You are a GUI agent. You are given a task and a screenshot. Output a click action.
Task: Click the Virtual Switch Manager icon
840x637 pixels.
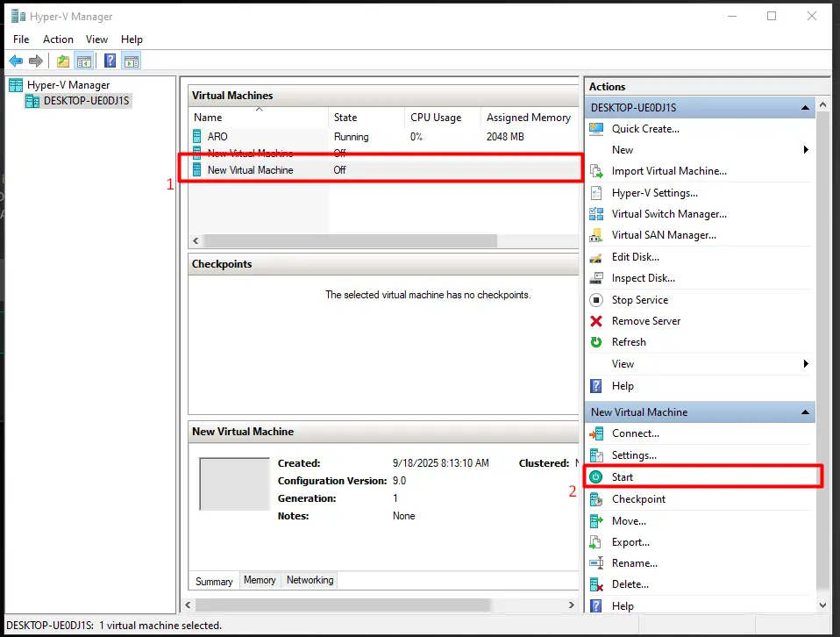(596, 214)
